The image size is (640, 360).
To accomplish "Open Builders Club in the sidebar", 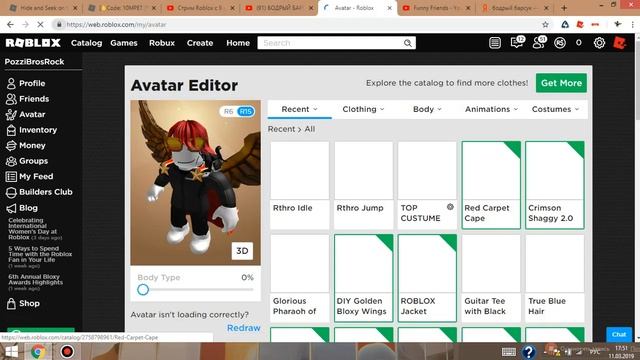I will (39, 192).
